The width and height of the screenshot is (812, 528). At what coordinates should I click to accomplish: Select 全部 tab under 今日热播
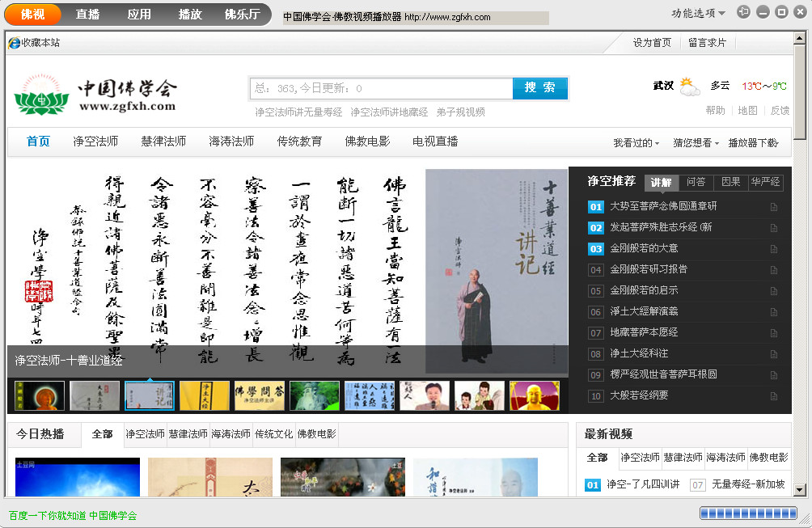[x=102, y=434]
